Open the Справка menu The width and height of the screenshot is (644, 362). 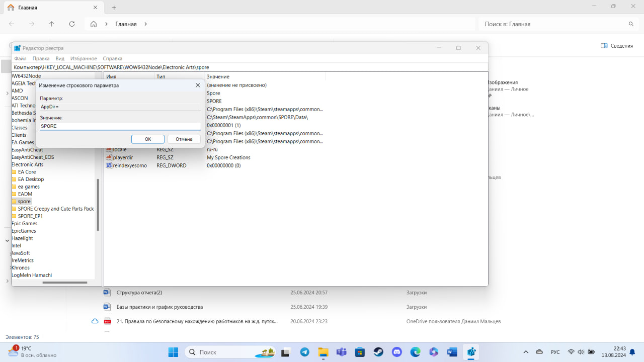pyautogui.click(x=112, y=58)
